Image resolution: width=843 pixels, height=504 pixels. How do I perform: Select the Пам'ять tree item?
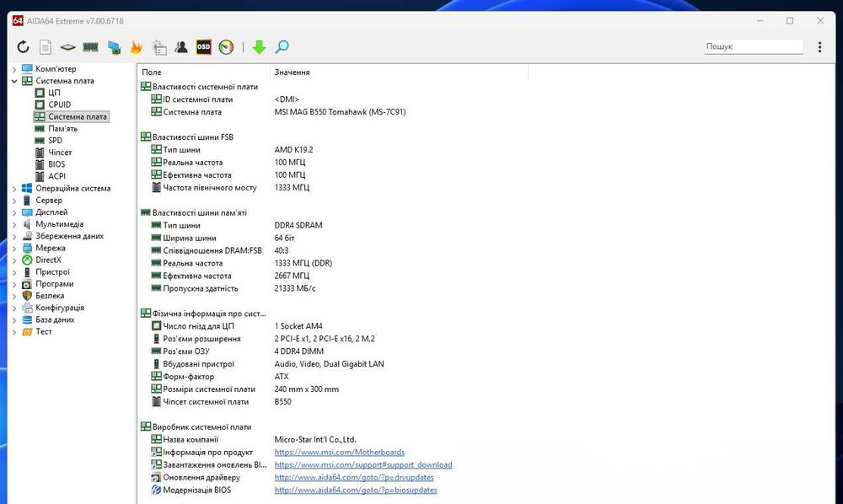tap(63, 128)
